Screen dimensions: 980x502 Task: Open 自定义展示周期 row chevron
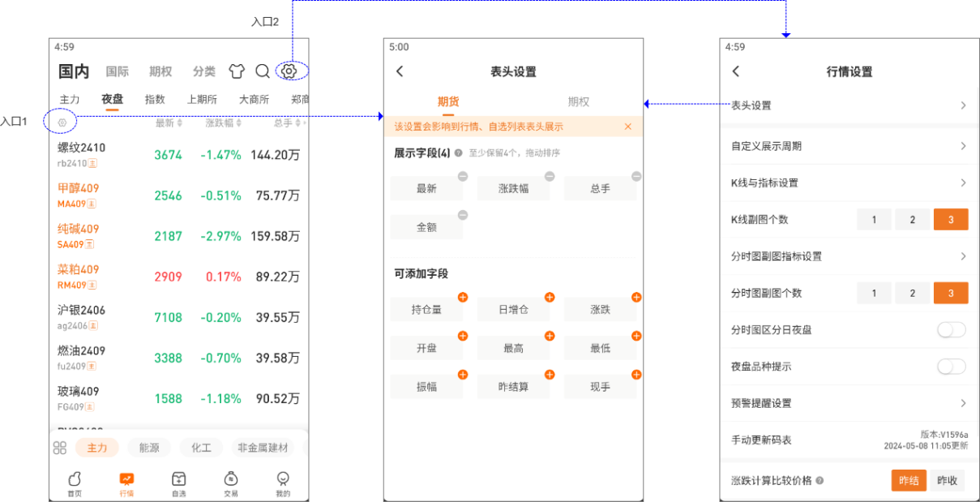coord(963,146)
